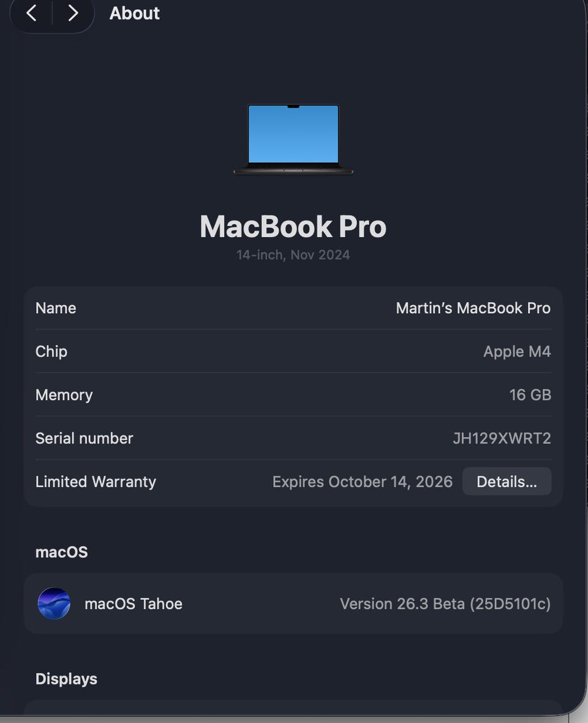Select the '14-inch, Nov 2024' subtitle
588x723 pixels.
point(293,255)
